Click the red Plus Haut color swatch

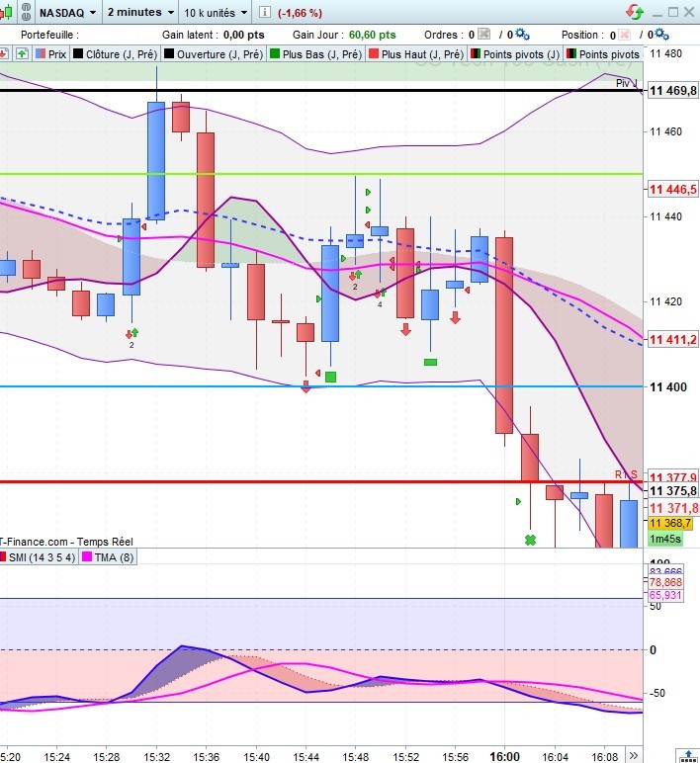(374, 53)
